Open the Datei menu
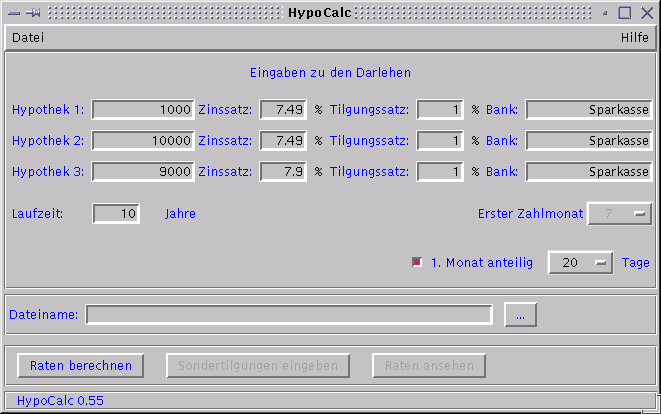The image size is (661, 414). coord(28,38)
